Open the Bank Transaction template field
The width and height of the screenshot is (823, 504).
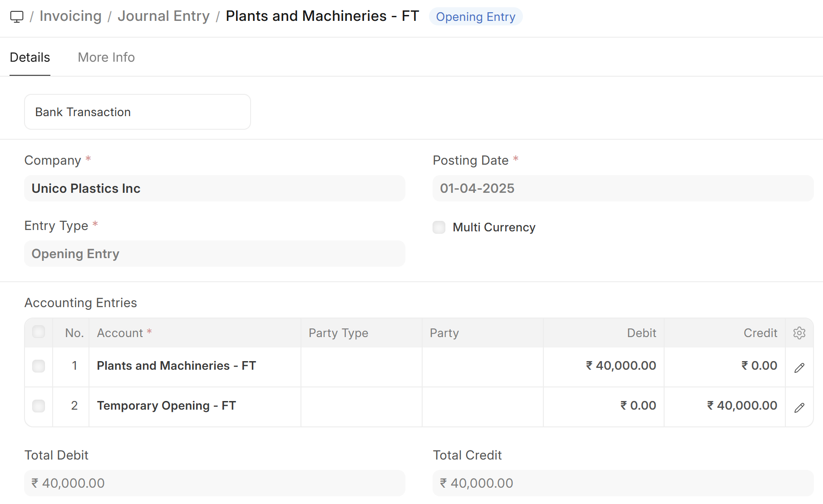[137, 112]
